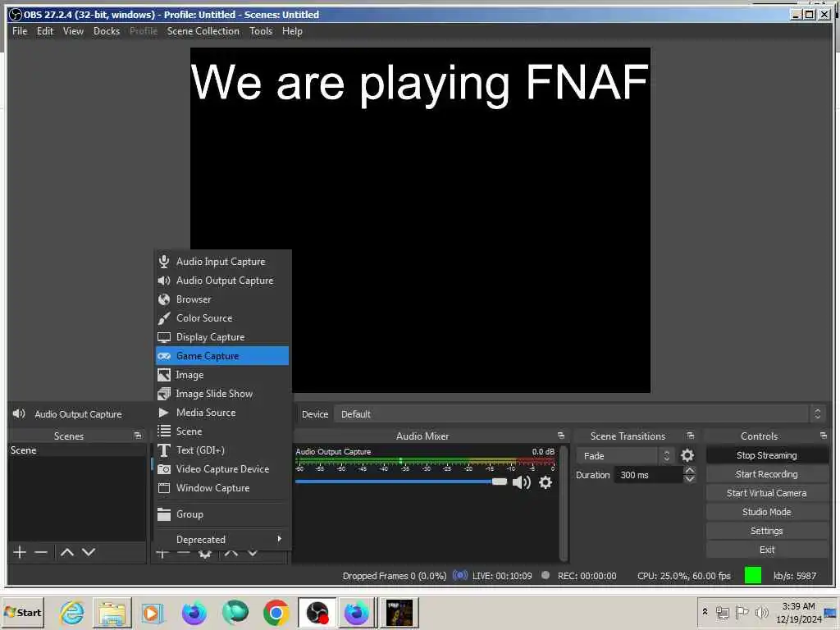Launch Internet Explorer from taskbar
Viewport: 840px width, 630px height.
(72, 612)
